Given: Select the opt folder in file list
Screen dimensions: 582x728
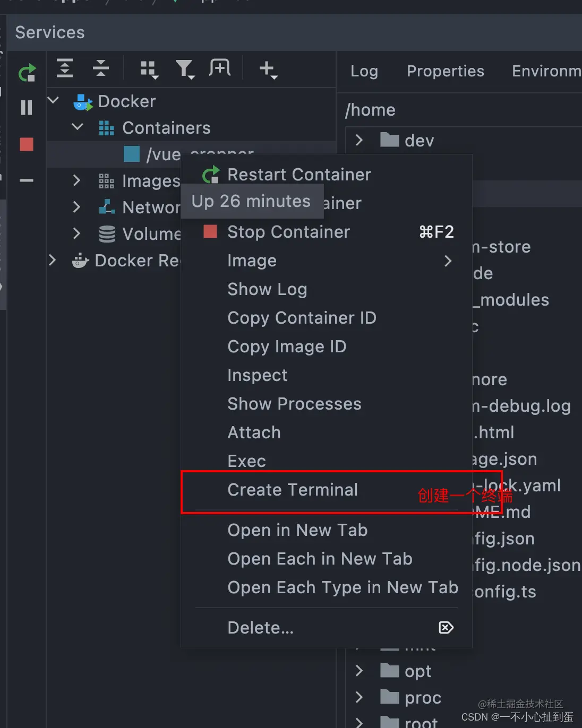Looking at the screenshot, I should (417, 671).
